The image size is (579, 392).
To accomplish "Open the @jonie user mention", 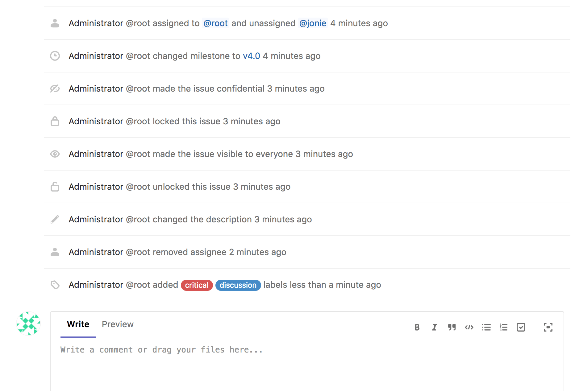I will [313, 23].
